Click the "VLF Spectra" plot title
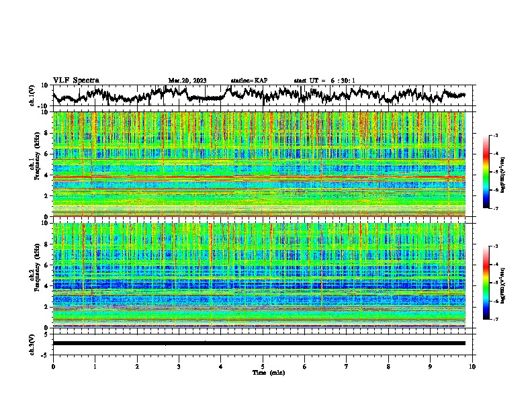The image size is (532, 411). [77, 81]
